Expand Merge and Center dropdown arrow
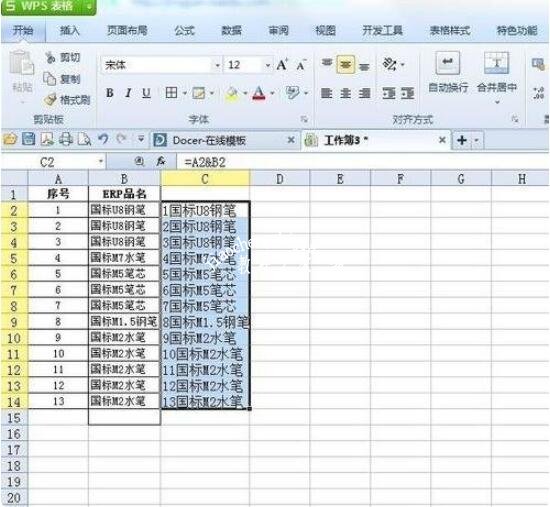550x507 pixels. click(497, 102)
